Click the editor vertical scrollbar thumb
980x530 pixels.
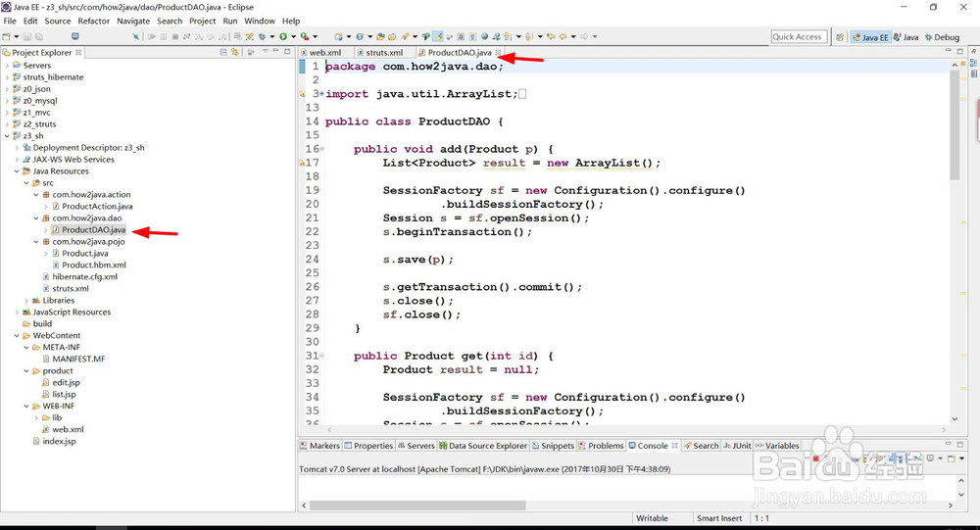tap(955, 125)
